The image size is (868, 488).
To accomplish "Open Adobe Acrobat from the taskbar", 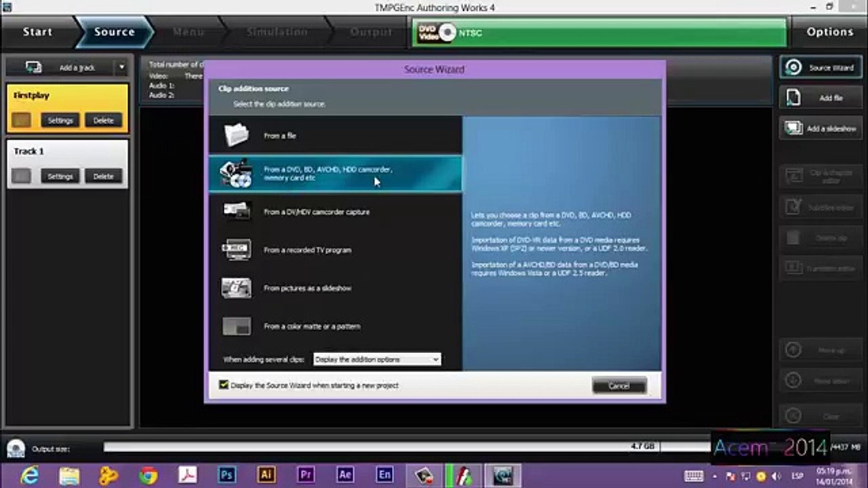I will click(187, 475).
